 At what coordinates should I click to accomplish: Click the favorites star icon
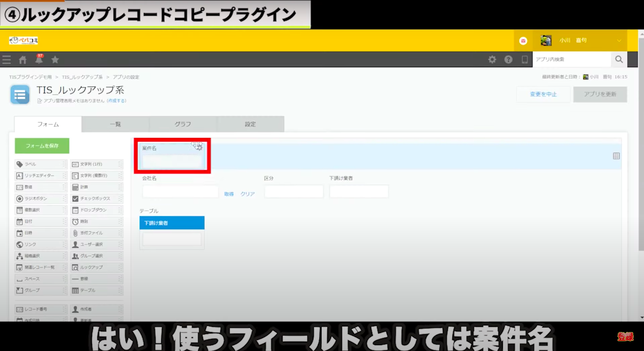pyautogui.click(x=55, y=60)
